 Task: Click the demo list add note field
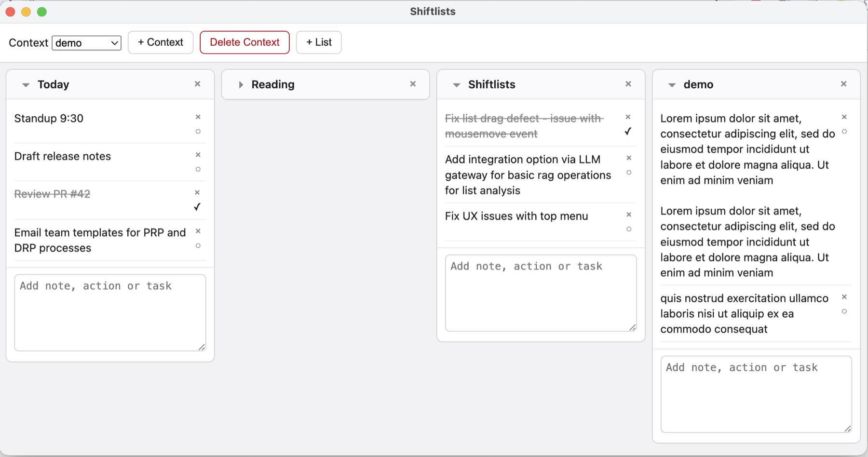click(756, 394)
